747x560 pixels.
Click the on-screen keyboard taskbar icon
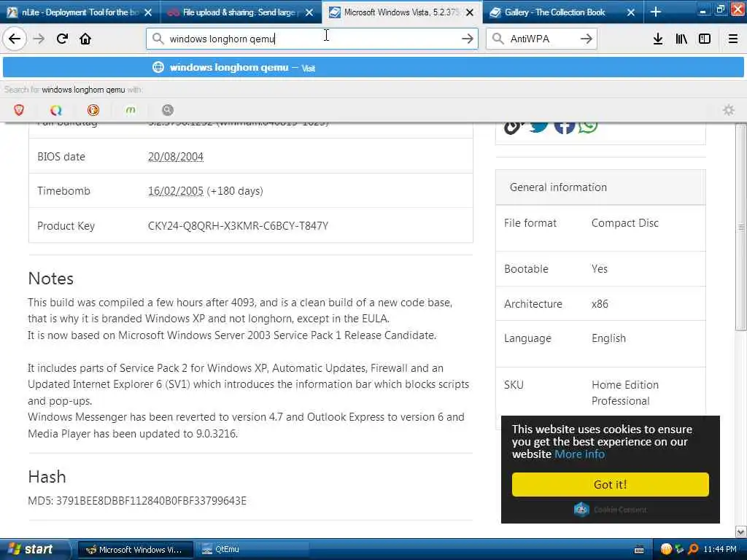[x=639, y=550]
